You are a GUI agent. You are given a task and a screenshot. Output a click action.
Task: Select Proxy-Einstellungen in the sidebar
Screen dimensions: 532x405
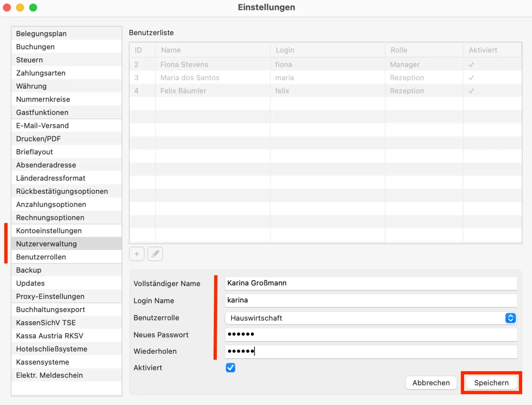[x=67, y=296]
